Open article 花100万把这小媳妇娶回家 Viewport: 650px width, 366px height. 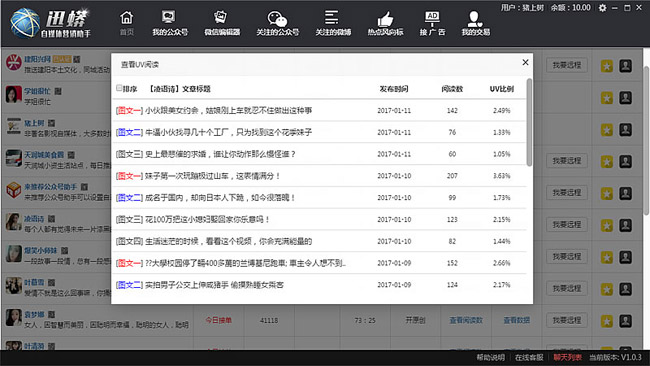click(207, 220)
